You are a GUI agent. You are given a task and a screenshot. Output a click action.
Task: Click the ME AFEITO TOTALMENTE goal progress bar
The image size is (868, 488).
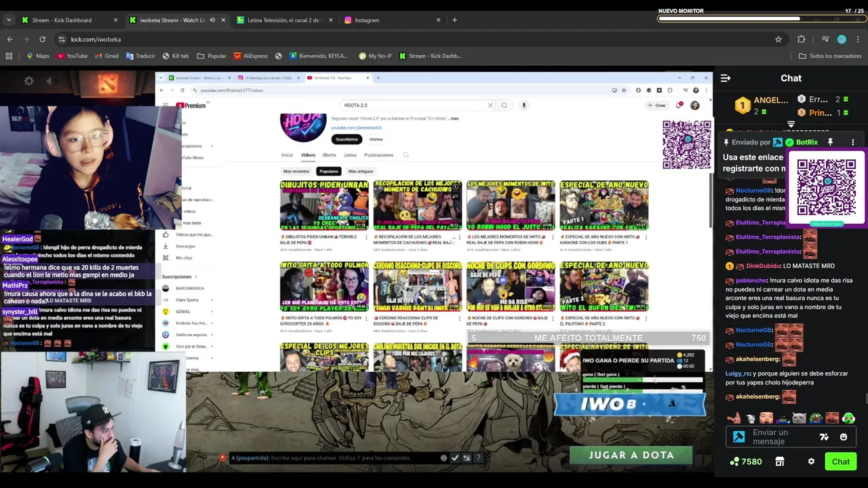coord(589,338)
